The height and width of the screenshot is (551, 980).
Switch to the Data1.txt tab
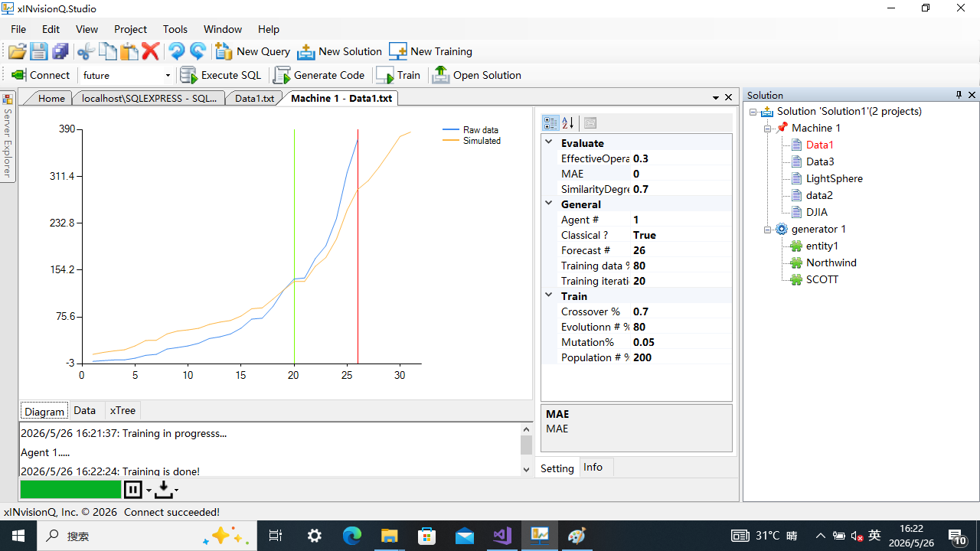[x=254, y=98]
